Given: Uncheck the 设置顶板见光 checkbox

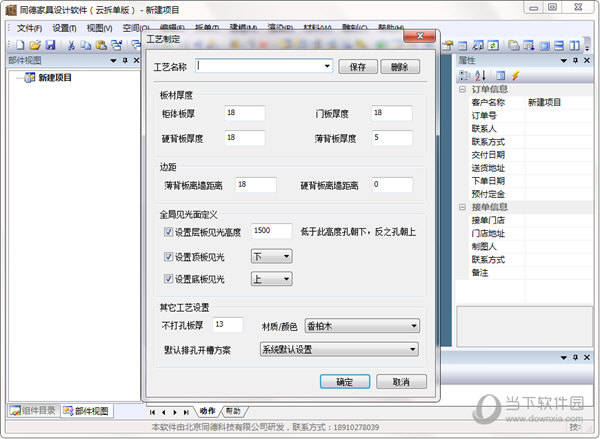Looking at the screenshot, I should (x=168, y=257).
